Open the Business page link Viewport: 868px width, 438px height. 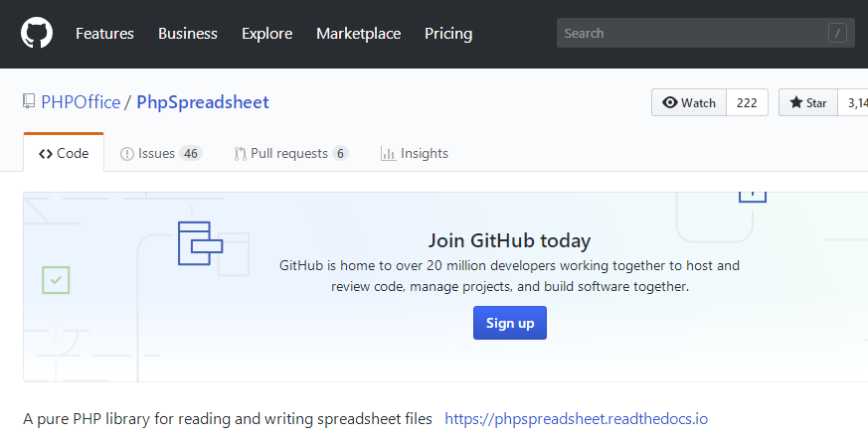point(188,33)
